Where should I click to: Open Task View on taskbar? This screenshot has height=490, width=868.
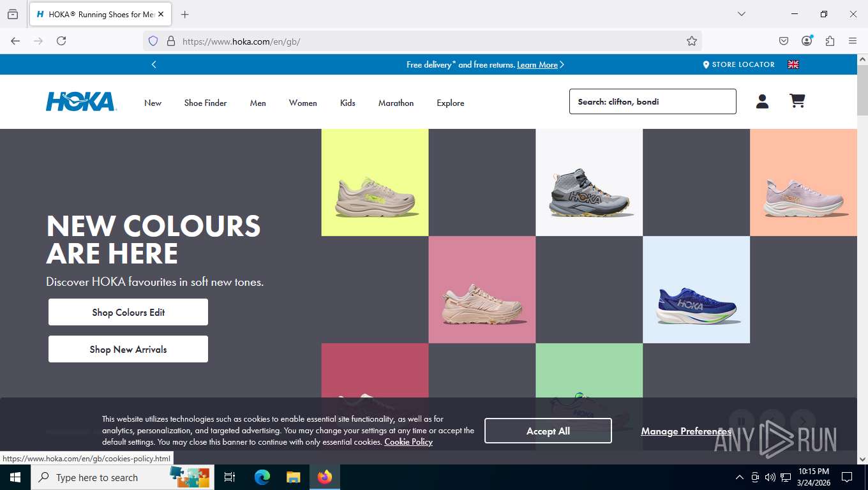(230, 477)
